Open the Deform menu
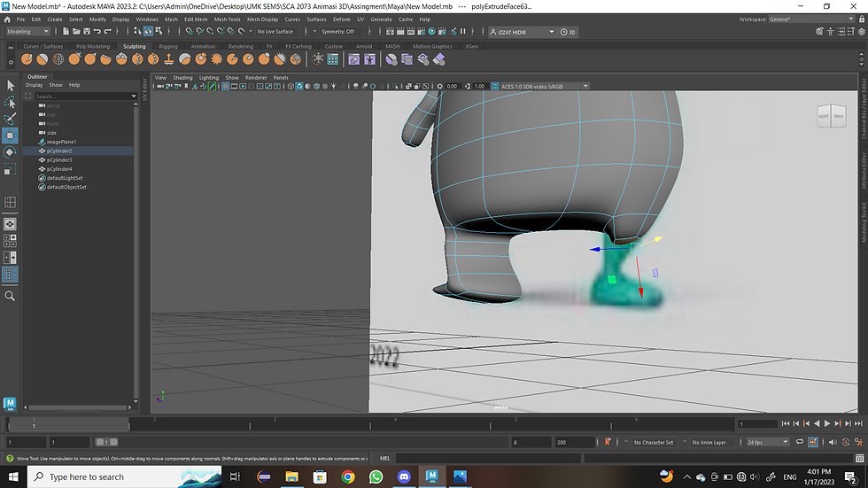 (x=342, y=19)
